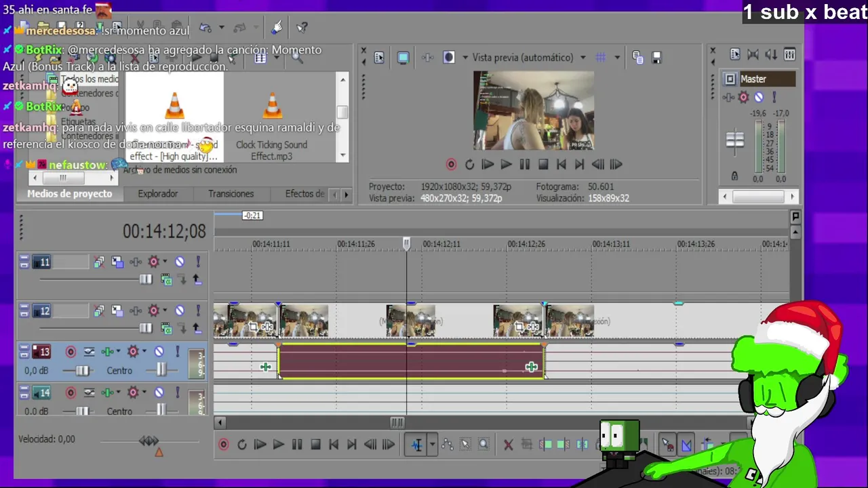The image size is (868, 488).
Task: Click timecode display 00:14:12;08
Action: click(164, 231)
